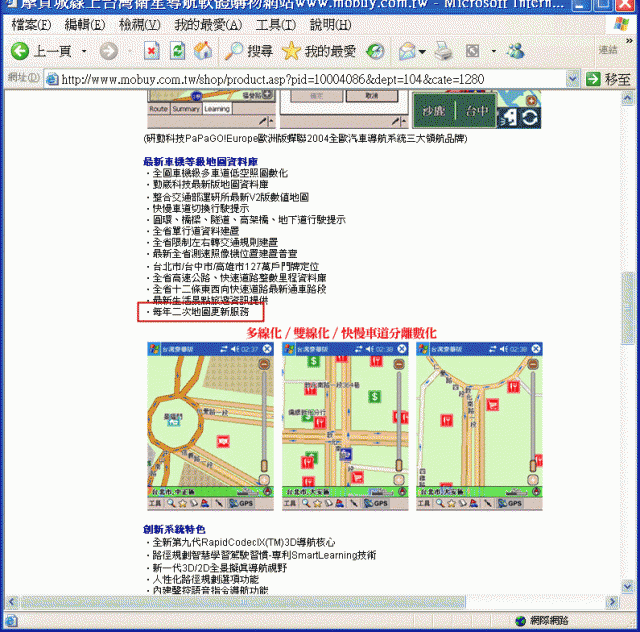Click 工具 in the left map toolbar
640x632 pixels.
tap(155, 503)
